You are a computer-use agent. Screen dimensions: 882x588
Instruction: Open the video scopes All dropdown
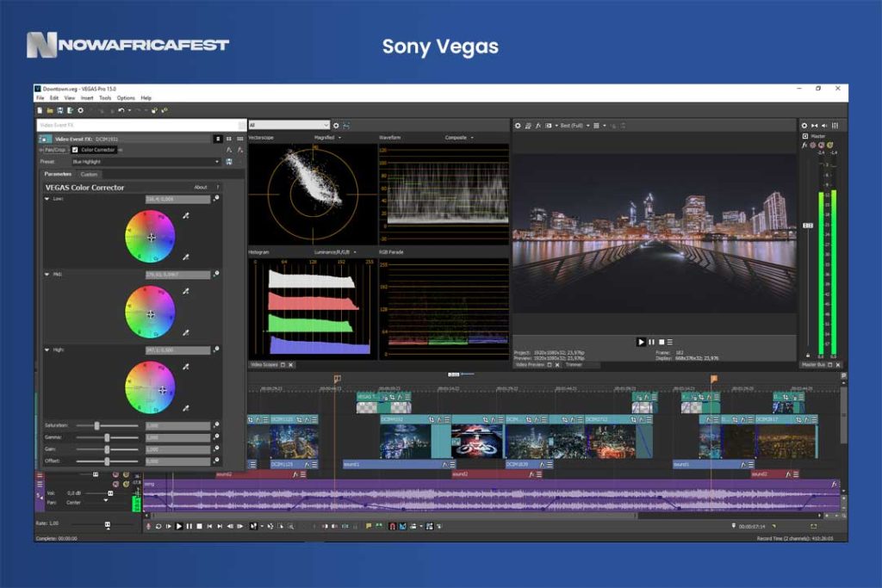click(289, 126)
